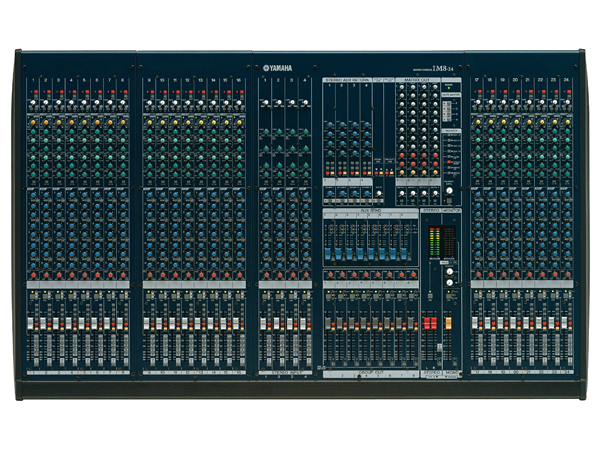Push the red button at top of channel 24

tap(569, 92)
